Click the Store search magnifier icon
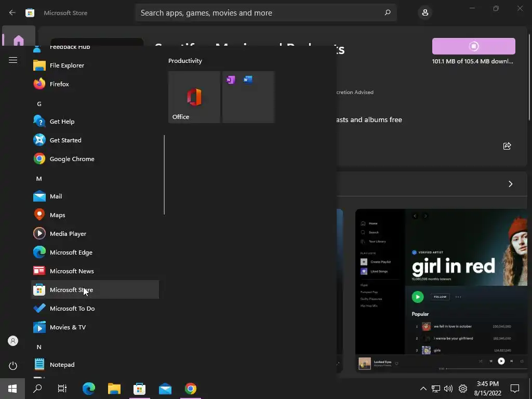The height and width of the screenshot is (399, 532). 388,12
